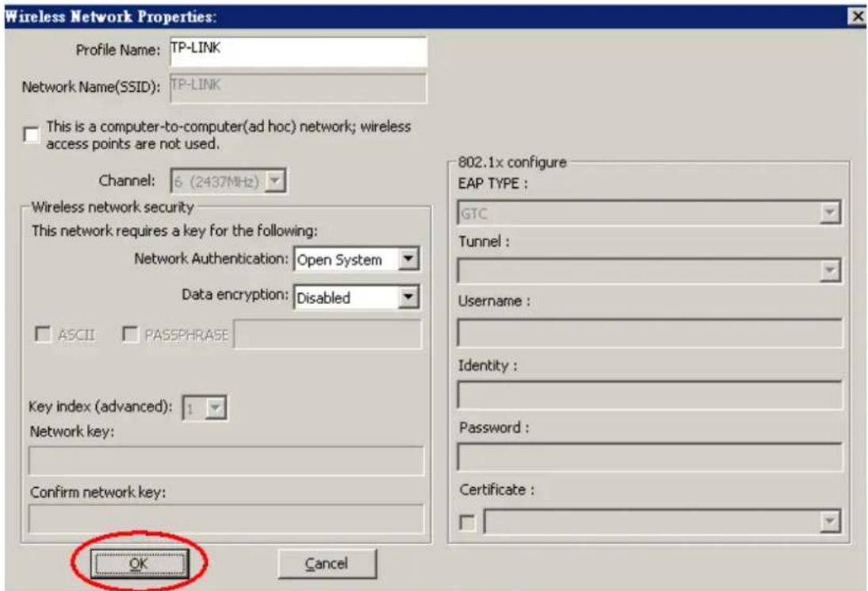The image size is (868, 591).
Task: Click the '802.1x configure' group label
Action: point(512,163)
